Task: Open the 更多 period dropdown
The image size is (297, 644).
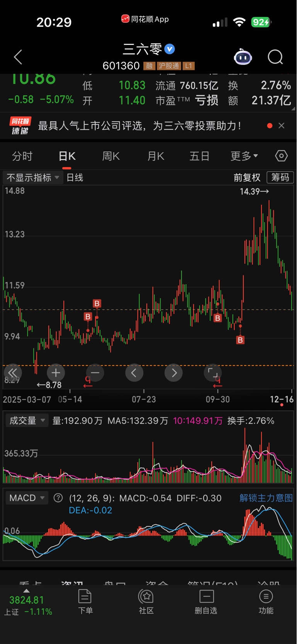Action: (244, 156)
